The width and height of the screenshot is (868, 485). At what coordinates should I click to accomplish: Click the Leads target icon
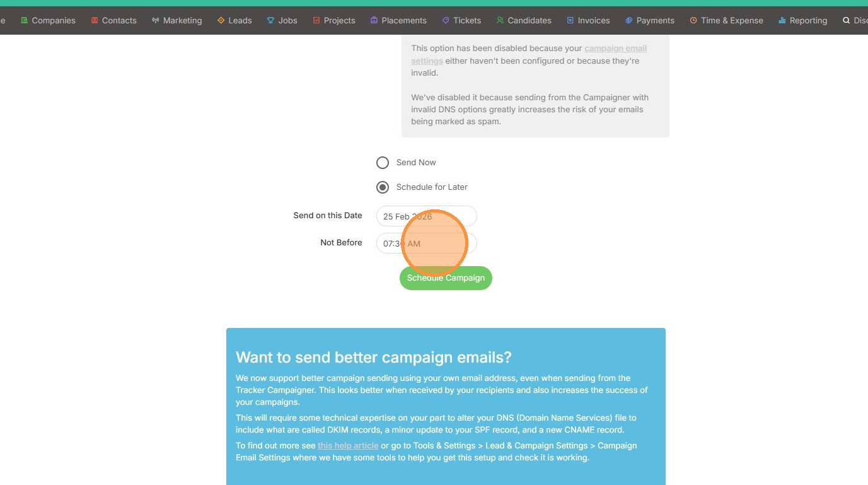221,21
